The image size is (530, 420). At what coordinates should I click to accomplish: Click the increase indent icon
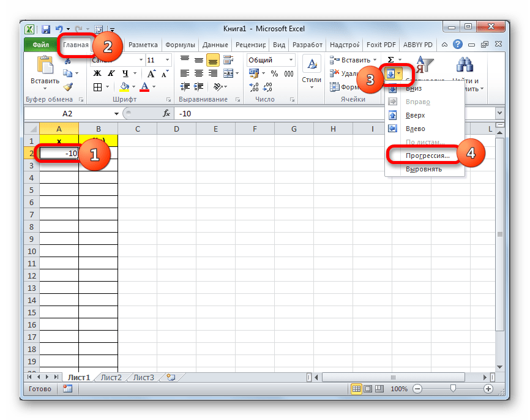click(x=199, y=87)
